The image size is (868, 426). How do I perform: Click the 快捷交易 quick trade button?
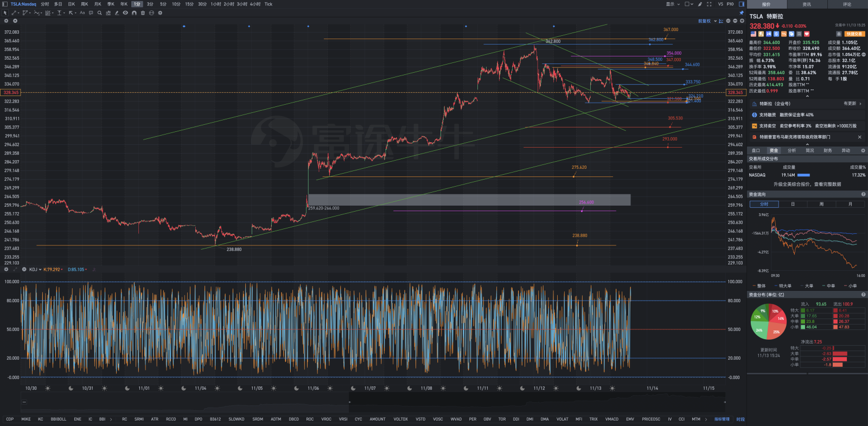coord(854,34)
